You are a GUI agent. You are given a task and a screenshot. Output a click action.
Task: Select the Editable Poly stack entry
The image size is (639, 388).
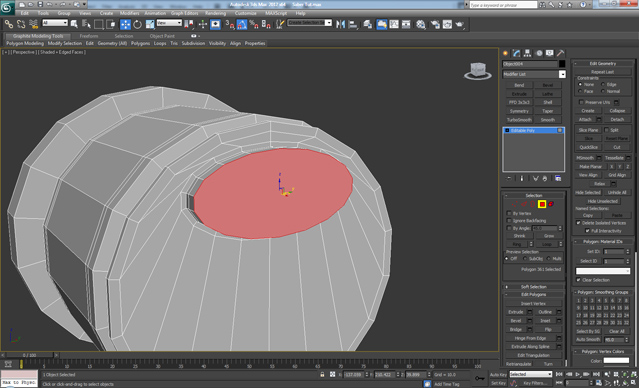click(533, 130)
